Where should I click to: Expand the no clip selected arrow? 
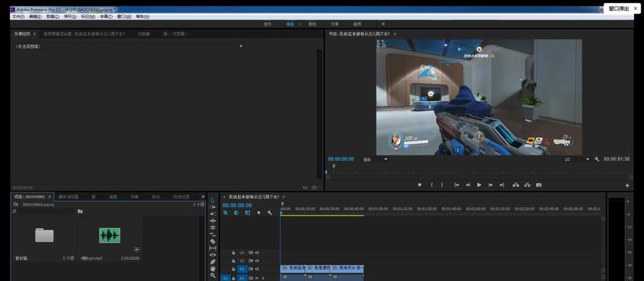241,46
